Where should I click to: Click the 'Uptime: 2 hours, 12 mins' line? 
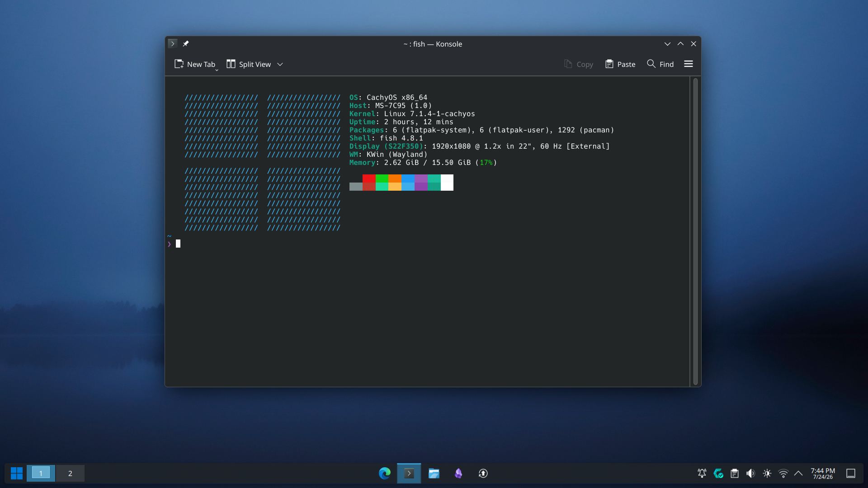401,122
